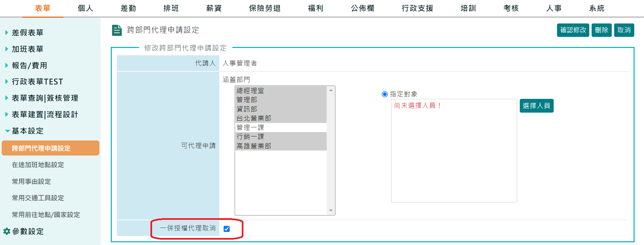Open 常用前往地點/國家設定 in sidebar
Image resolution: width=644 pixels, height=245 pixels.
[46, 215]
